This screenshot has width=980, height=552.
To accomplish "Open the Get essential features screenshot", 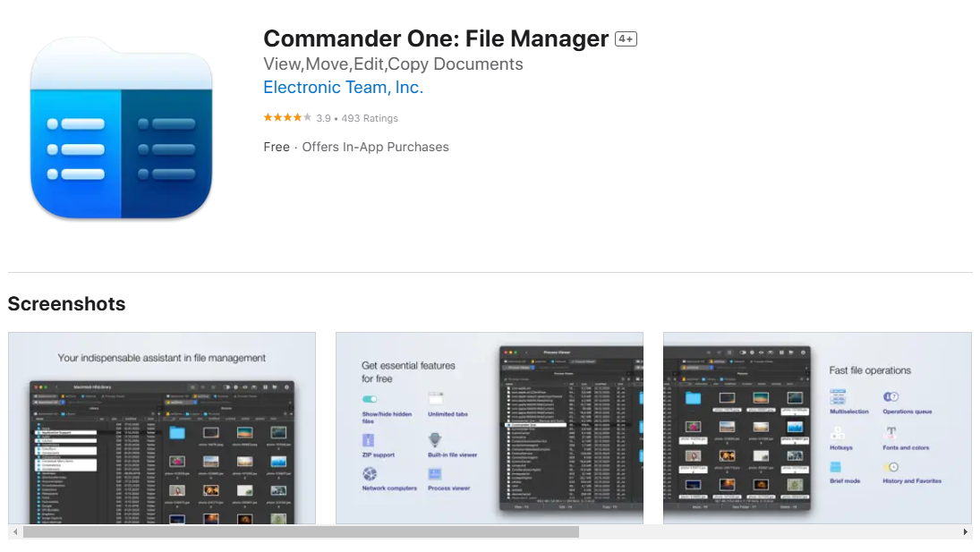I will click(x=490, y=428).
